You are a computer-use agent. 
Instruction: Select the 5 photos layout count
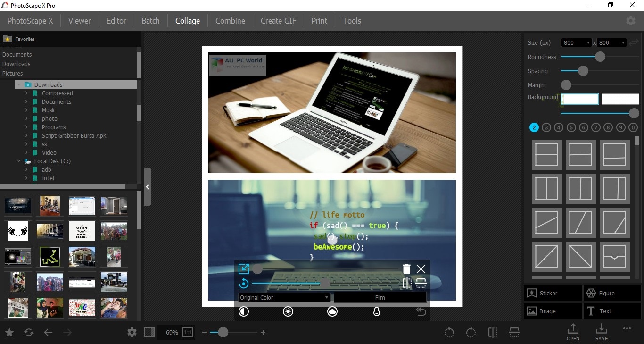(x=571, y=127)
